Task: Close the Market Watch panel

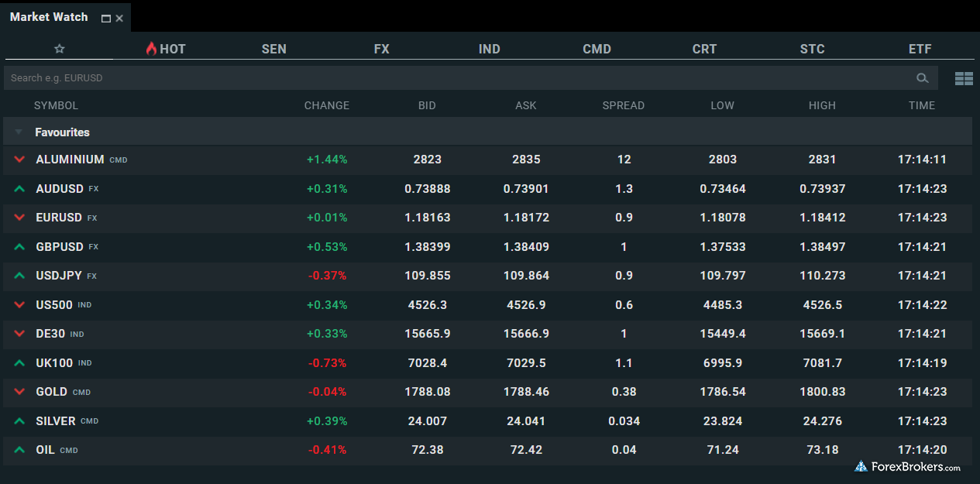Action: (119, 19)
